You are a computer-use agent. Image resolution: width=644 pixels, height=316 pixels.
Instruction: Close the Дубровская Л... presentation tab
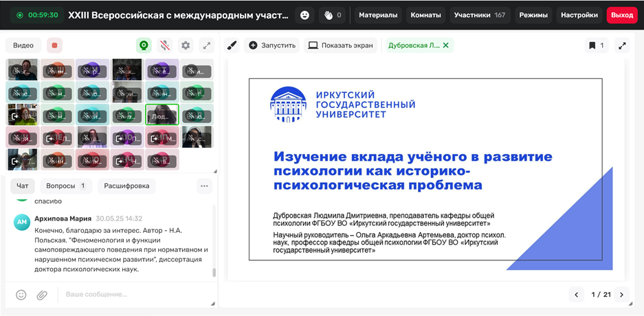(445, 45)
